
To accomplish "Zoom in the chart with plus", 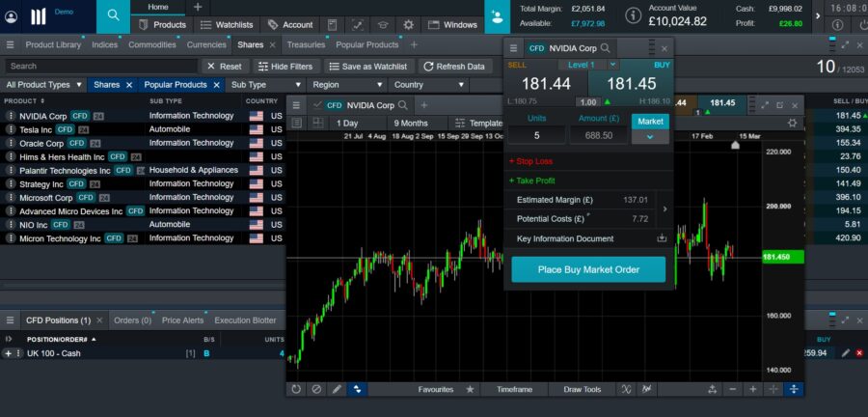I will point(753,389).
